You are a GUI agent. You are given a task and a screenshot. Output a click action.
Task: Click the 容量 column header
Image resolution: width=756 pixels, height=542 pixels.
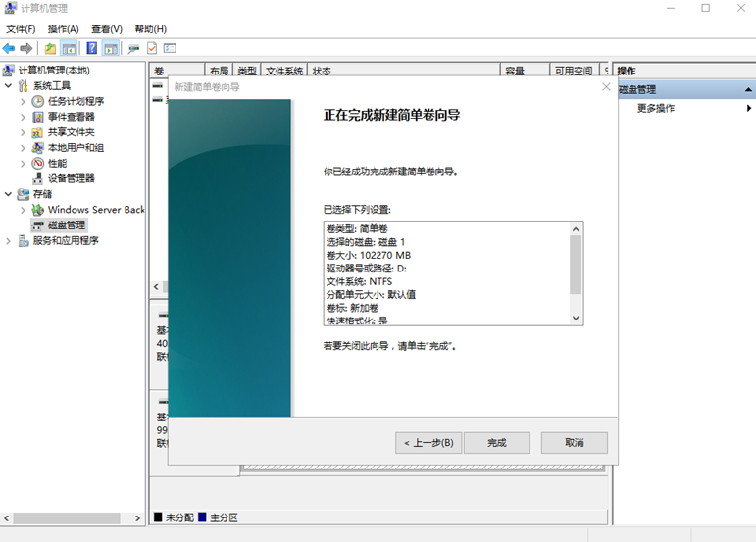[x=525, y=71]
